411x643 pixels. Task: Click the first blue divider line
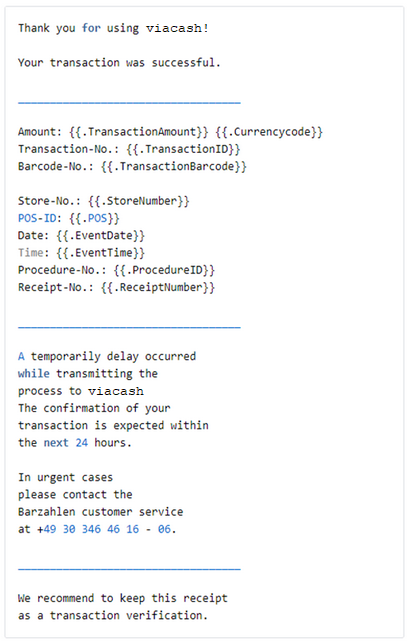point(129,103)
